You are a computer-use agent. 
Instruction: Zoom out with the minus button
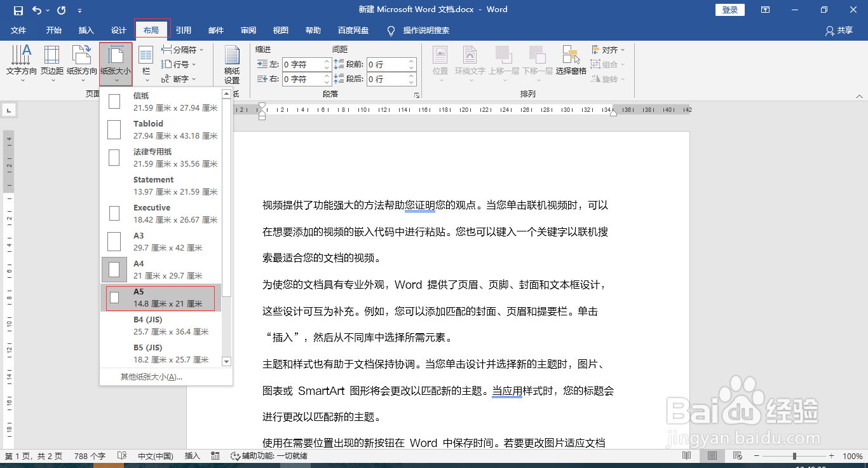758,456
